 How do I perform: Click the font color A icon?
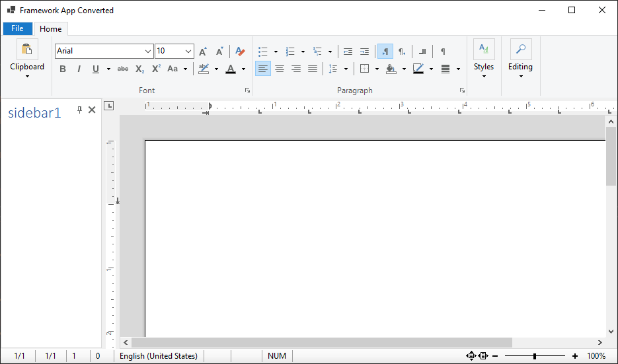[231, 69]
